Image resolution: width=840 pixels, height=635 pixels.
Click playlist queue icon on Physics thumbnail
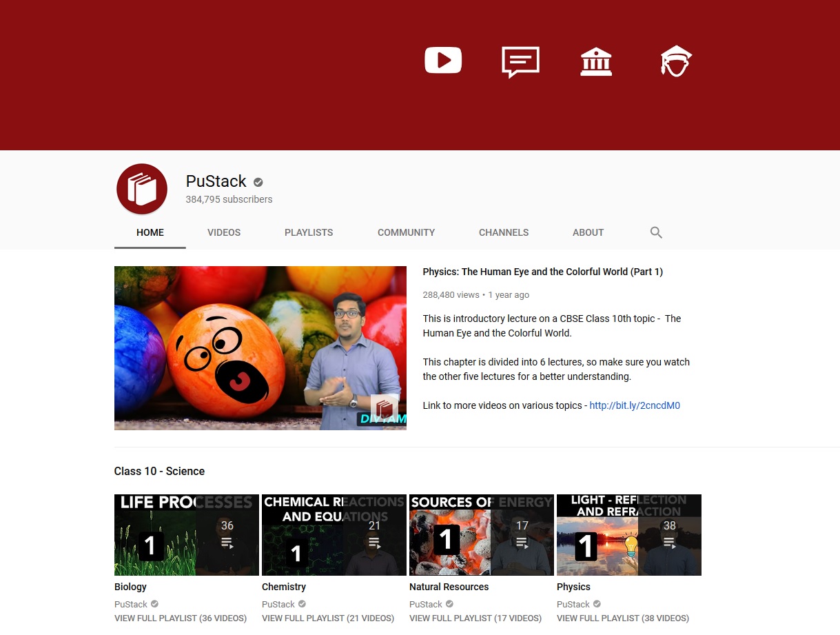coord(669,543)
